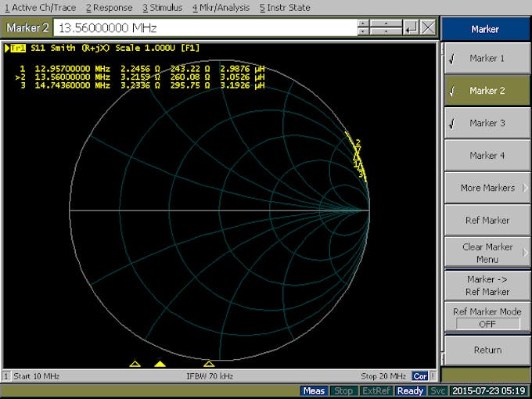Image resolution: width=532 pixels, height=399 pixels.
Task: Click the Meas status indicator
Action: (x=314, y=391)
